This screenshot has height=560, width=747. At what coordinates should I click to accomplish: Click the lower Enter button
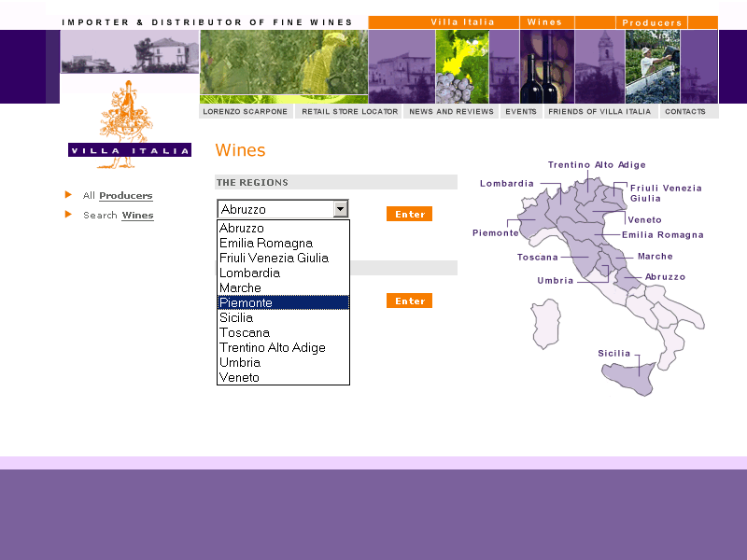click(x=409, y=301)
